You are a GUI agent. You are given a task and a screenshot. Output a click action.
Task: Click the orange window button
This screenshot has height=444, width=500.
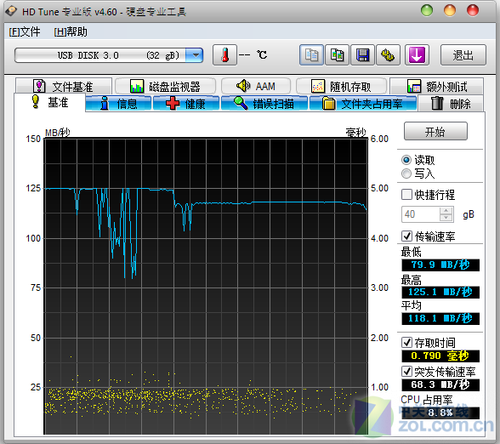coord(450,10)
